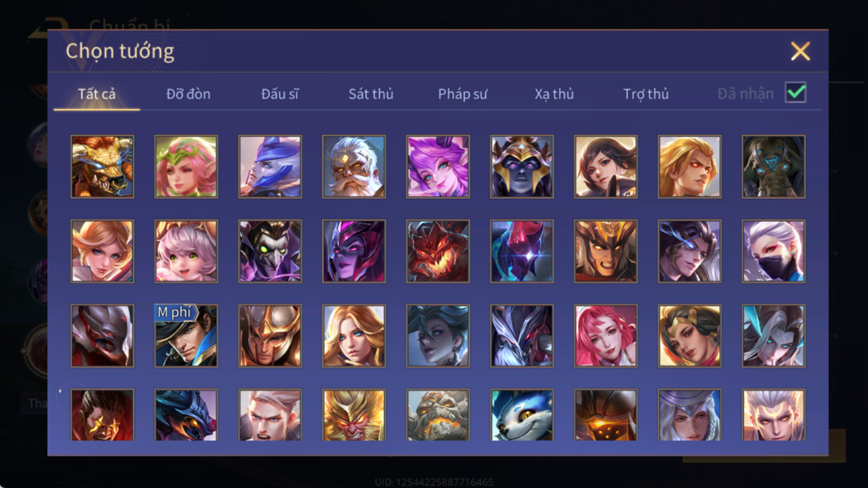Open the 'Trợ thủ' tab

pos(645,94)
